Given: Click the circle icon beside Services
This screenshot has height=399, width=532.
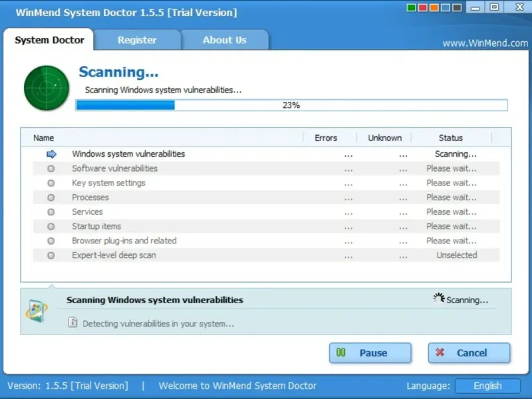Looking at the screenshot, I should pos(51,212).
